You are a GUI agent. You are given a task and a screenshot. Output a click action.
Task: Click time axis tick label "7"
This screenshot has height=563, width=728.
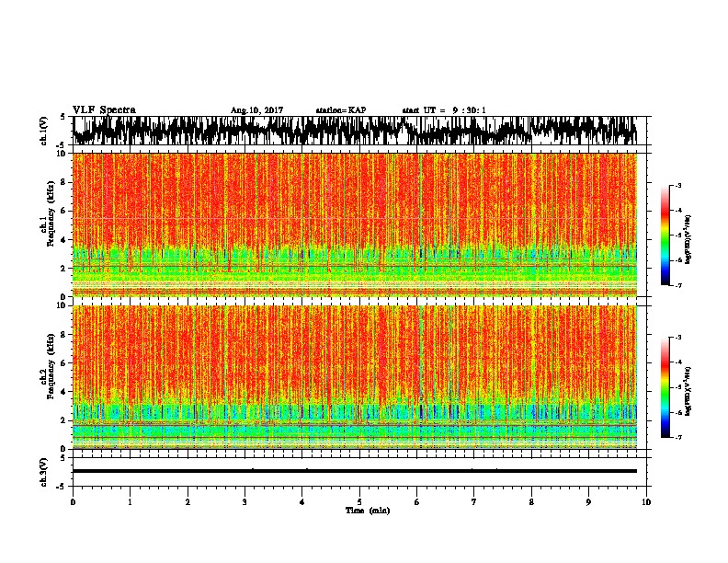[x=474, y=502]
